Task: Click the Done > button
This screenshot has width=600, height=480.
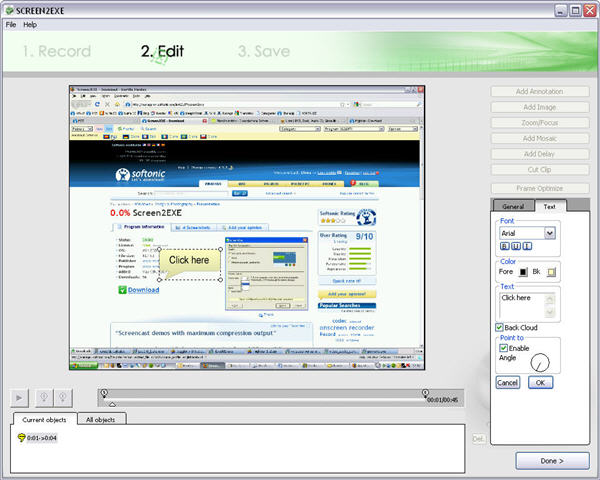Action: click(x=552, y=461)
